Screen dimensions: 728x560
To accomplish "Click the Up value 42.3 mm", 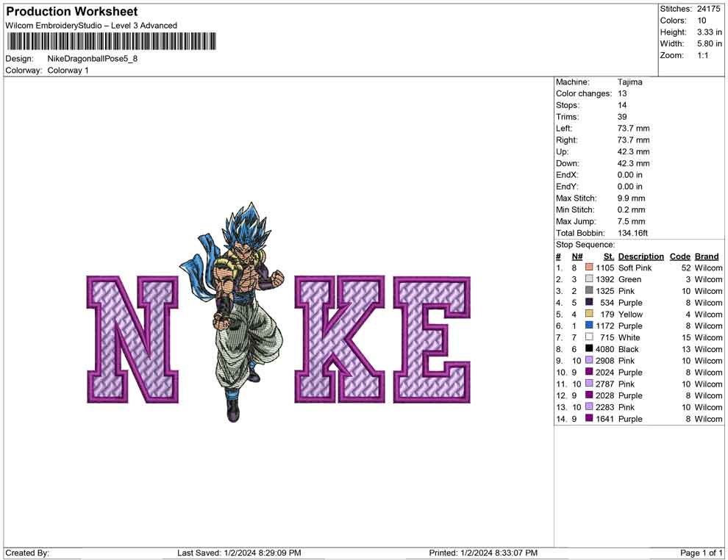I will (x=633, y=151).
